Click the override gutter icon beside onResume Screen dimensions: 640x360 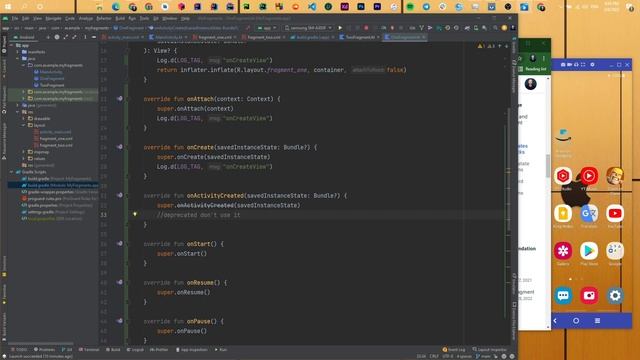[120, 282]
